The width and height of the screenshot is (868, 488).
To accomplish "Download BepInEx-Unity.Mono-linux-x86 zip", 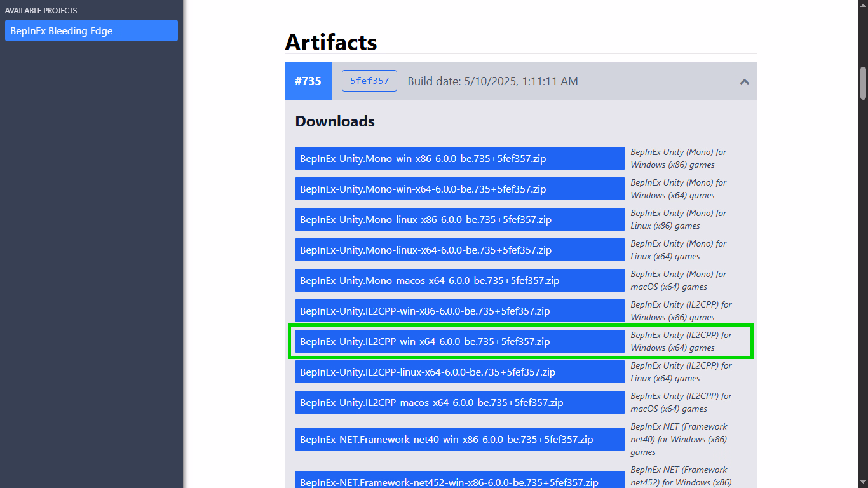I will [460, 219].
